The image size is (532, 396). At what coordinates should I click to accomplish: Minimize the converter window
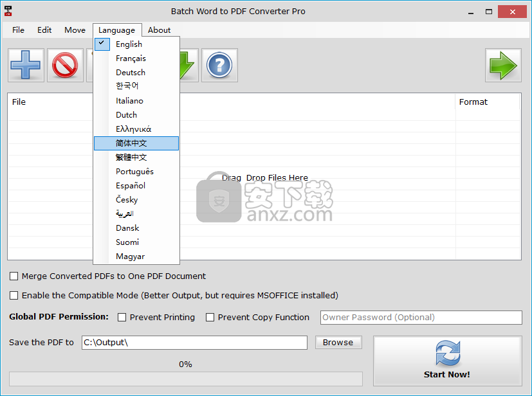[471, 12]
